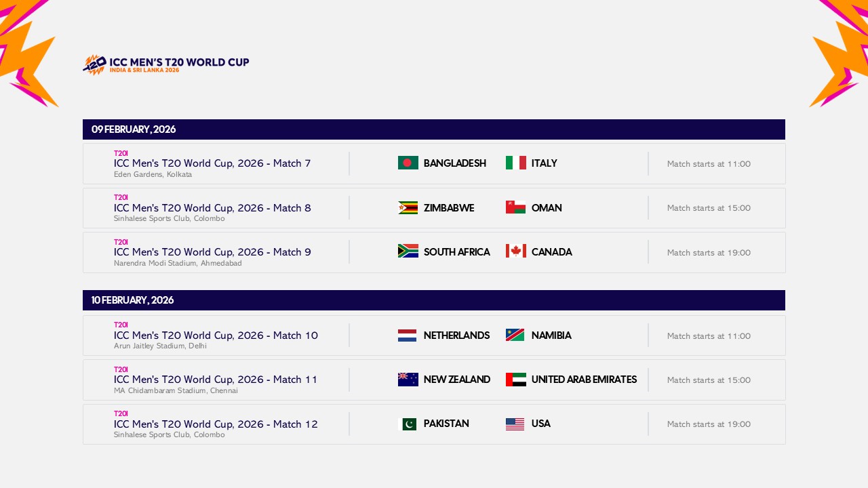This screenshot has height=488, width=868.
Task: Open Match 11 at MA Chidambaram Stadium
Action: pos(215,380)
